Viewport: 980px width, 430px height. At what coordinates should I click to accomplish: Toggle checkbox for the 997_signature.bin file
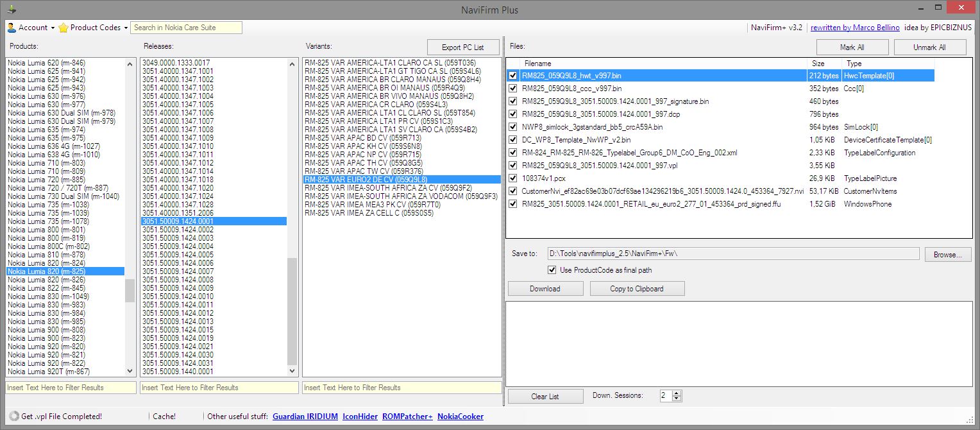point(513,101)
